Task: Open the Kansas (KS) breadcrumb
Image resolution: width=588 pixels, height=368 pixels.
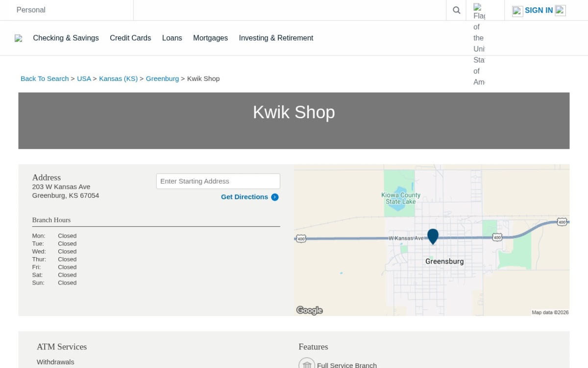Action: (x=118, y=79)
